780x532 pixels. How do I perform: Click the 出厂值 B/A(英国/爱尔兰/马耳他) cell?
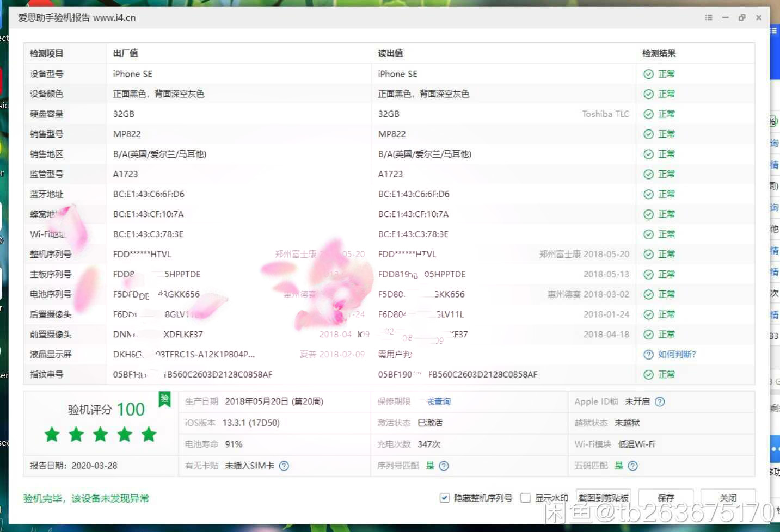pyautogui.click(x=159, y=154)
